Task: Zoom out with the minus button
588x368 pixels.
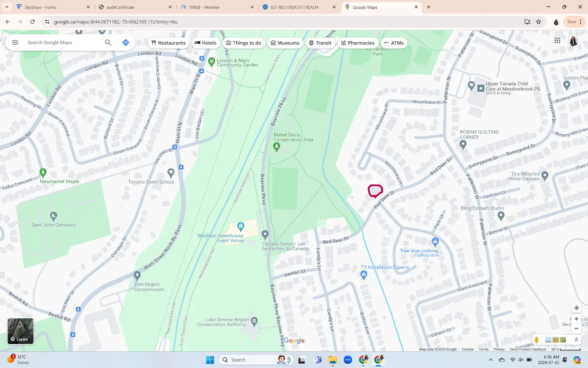Action: point(576,328)
